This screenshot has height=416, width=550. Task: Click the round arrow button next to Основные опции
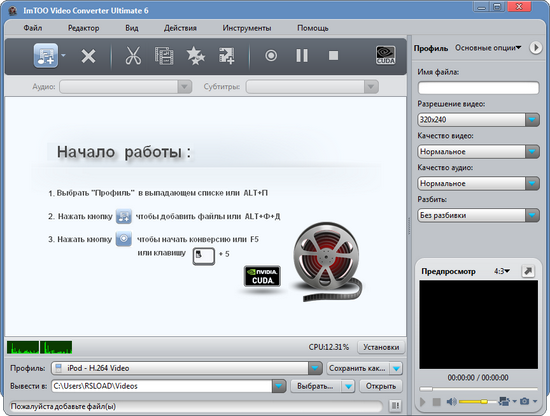point(535,47)
